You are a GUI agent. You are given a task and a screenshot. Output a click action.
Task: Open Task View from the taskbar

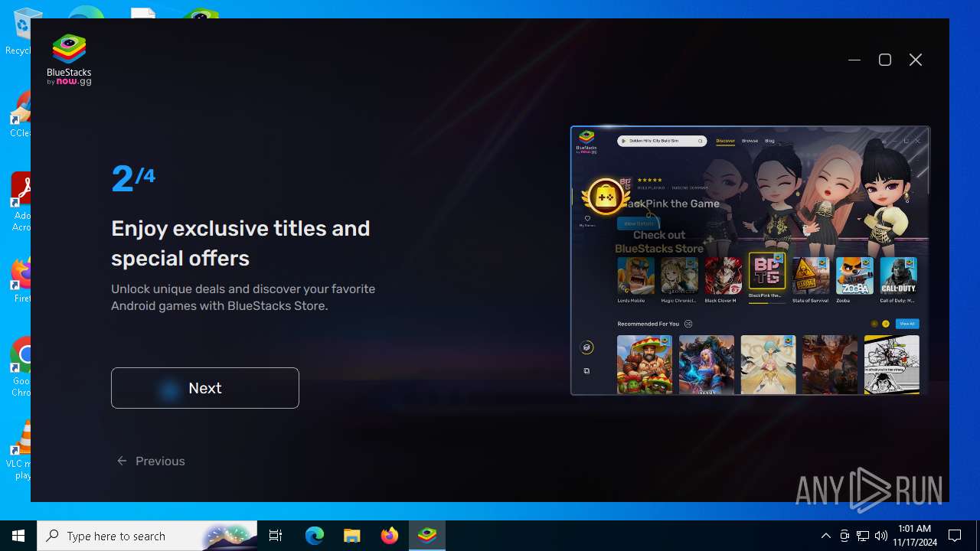pyautogui.click(x=276, y=536)
